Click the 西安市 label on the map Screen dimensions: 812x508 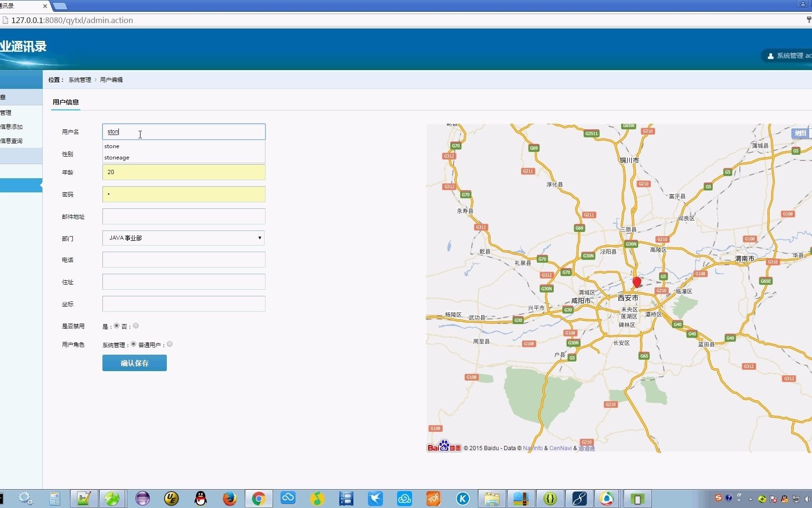[x=628, y=298]
